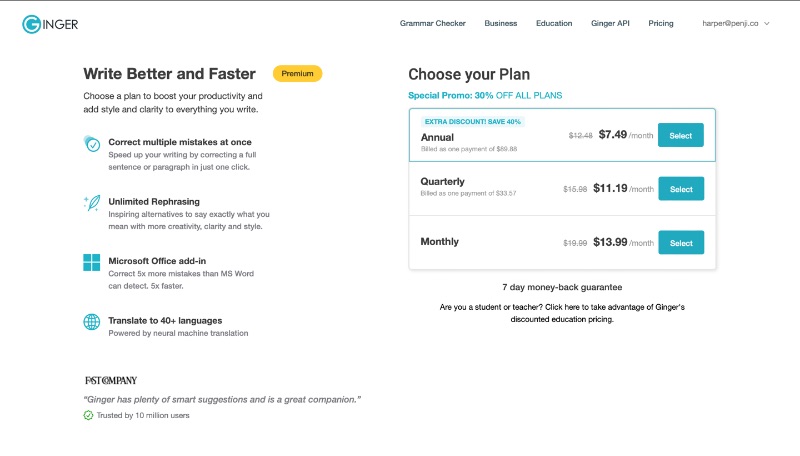The image size is (800, 456).
Task: Open the Pricing page
Action: pyautogui.click(x=661, y=23)
